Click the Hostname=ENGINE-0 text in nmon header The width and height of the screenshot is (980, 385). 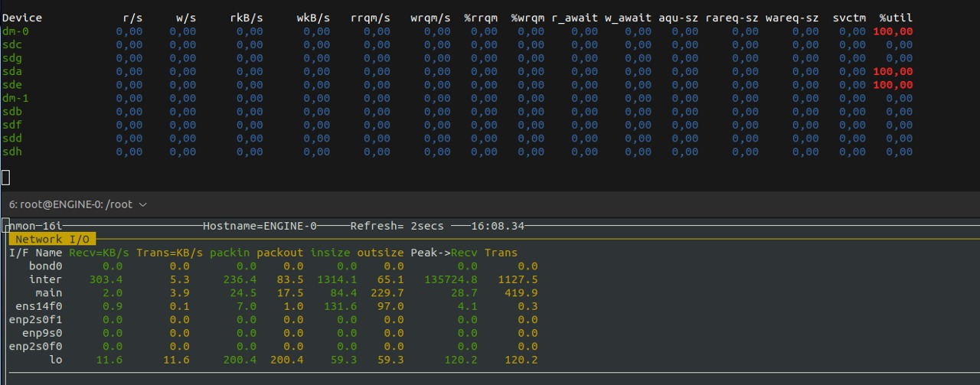[260, 226]
